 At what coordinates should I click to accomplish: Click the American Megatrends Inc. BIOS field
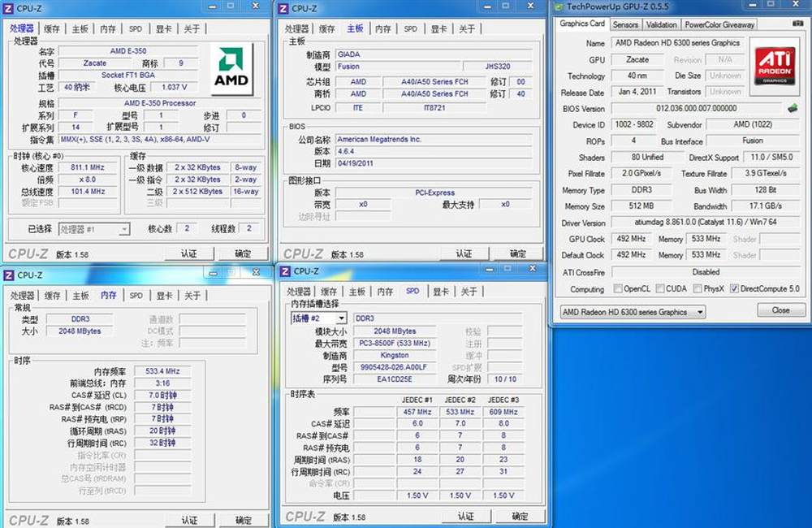[434, 139]
